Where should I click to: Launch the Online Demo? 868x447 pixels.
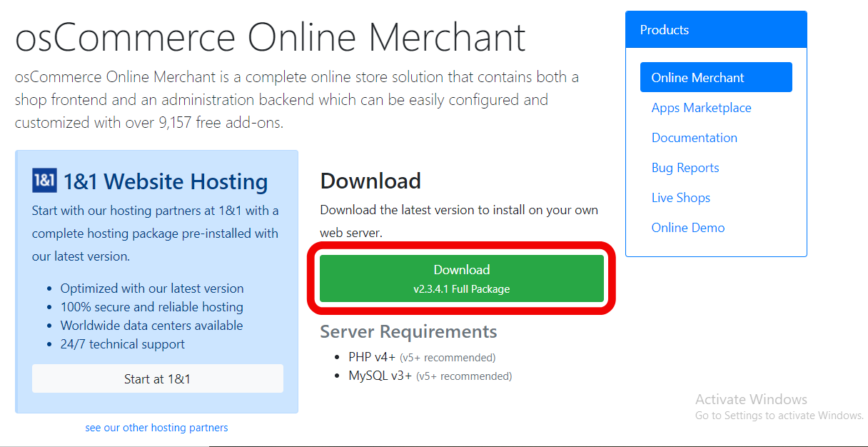tap(688, 227)
